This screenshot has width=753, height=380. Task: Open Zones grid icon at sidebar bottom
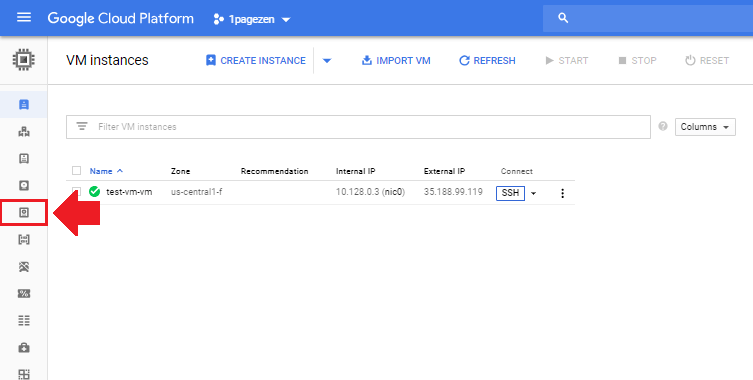pos(24,374)
